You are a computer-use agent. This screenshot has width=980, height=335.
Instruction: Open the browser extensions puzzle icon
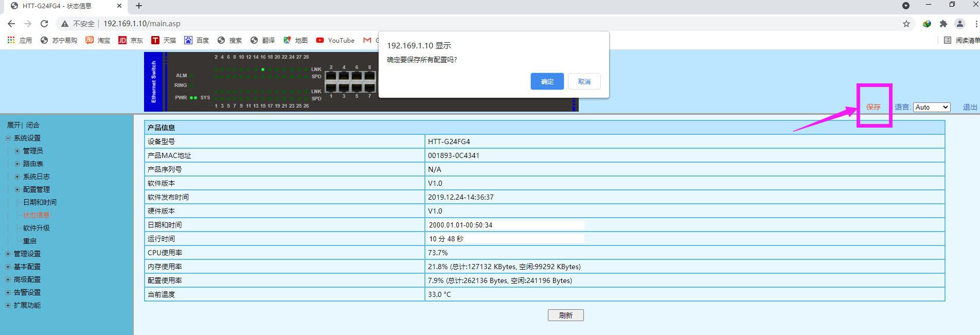point(943,24)
